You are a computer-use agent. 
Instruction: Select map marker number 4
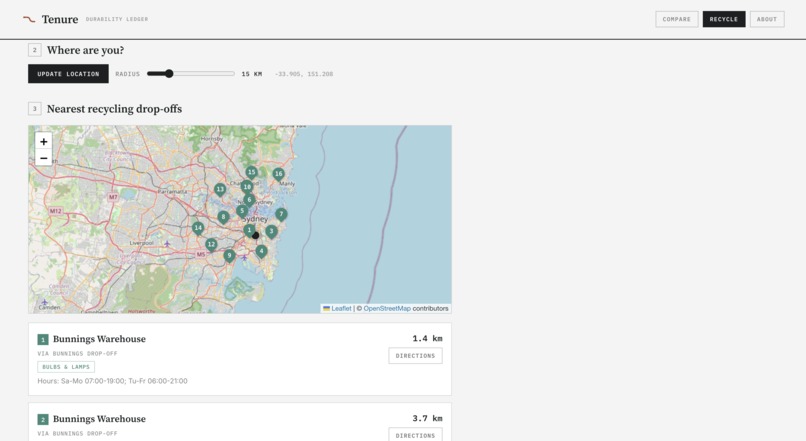[x=261, y=251]
